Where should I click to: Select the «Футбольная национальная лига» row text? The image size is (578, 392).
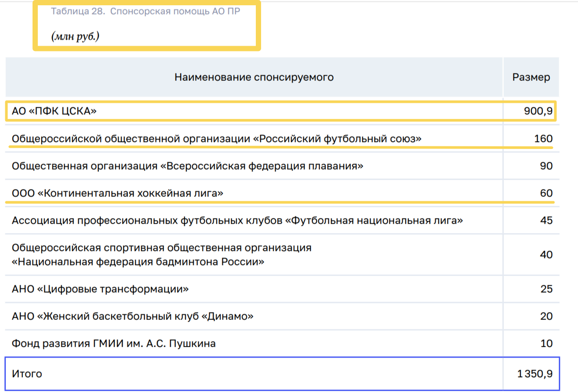pyautogui.click(x=237, y=220)
